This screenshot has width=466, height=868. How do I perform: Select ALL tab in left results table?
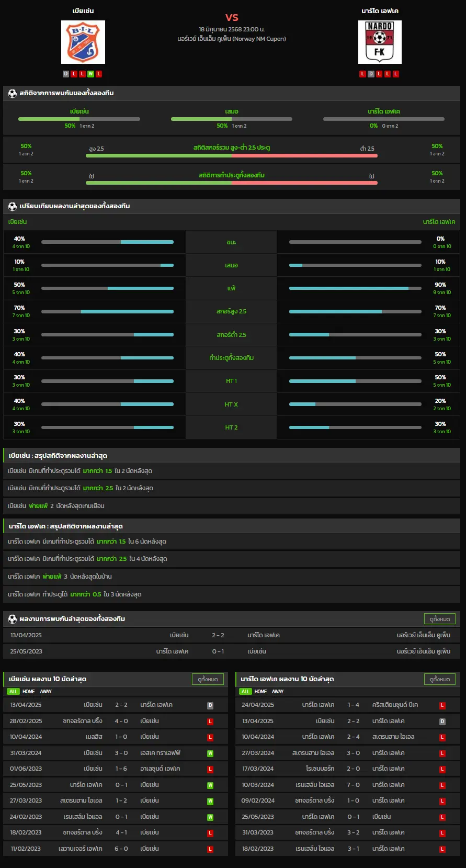[13, 692]
